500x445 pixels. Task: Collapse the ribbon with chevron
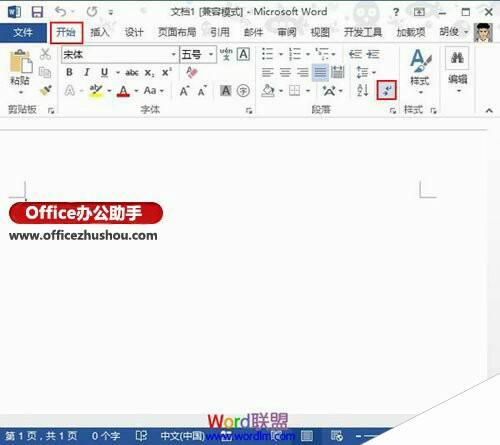[489, 111]
